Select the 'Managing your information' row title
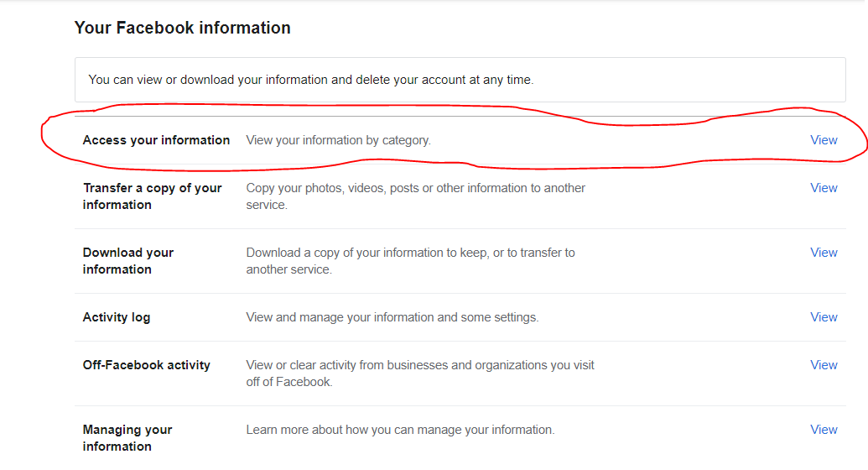868x470 pixels. [127, 438]
